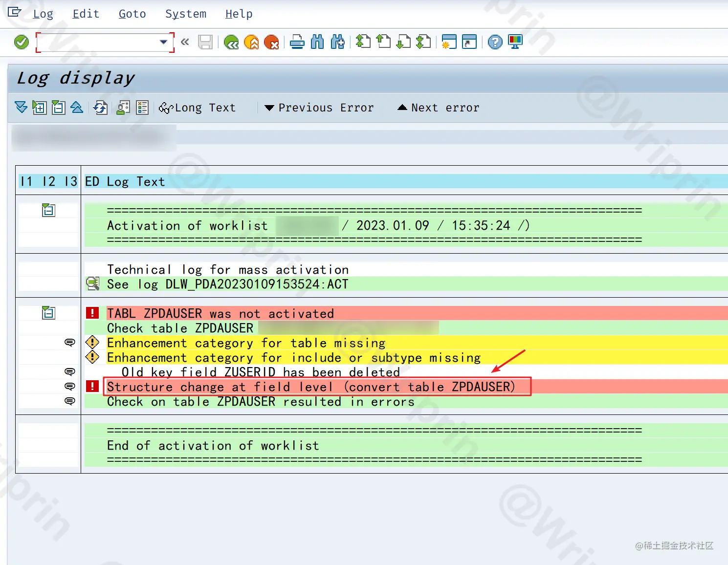
Task: Open the window menu icon beside Log
Action: pyautogui.click(x=15, y=12)
